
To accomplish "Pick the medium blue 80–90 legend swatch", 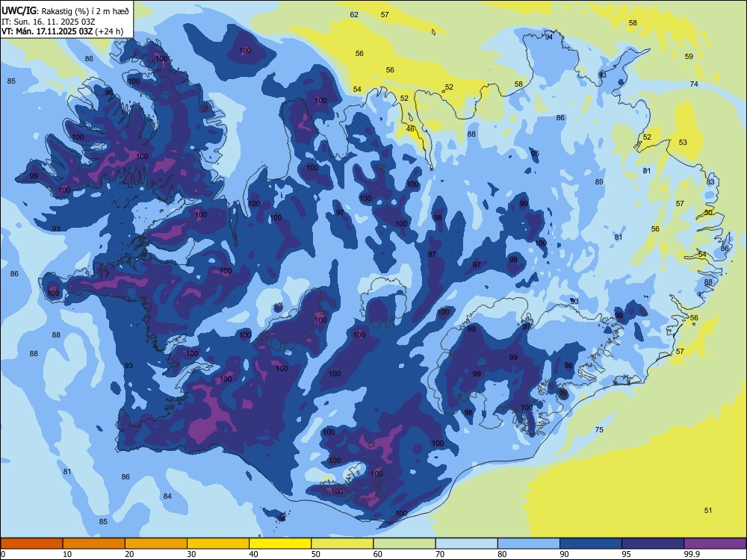I will tap(529, 544).
